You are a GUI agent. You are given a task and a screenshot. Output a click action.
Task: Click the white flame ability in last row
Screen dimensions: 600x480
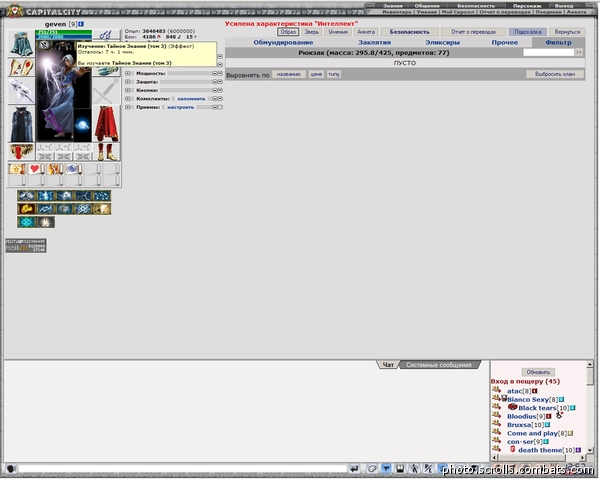[45, 222]
